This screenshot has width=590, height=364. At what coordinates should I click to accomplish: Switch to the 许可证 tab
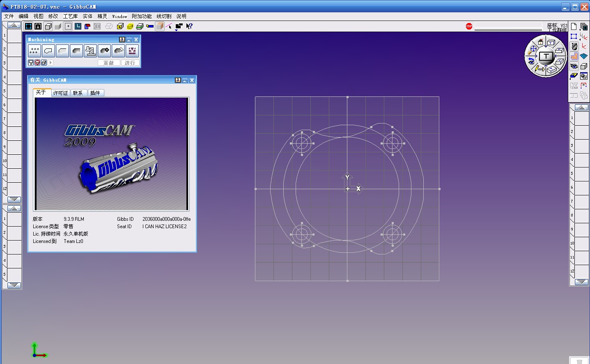pyautogui.click(x=60, y=93)
